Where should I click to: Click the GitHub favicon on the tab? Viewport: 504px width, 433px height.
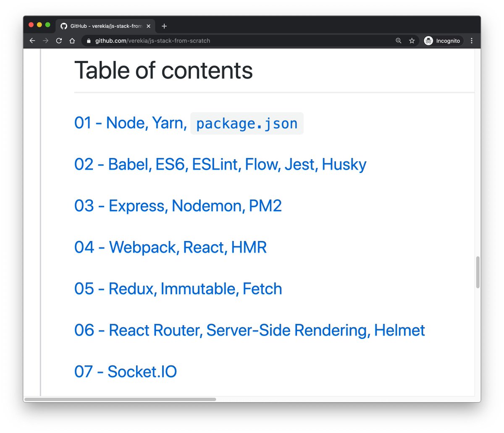64,26
